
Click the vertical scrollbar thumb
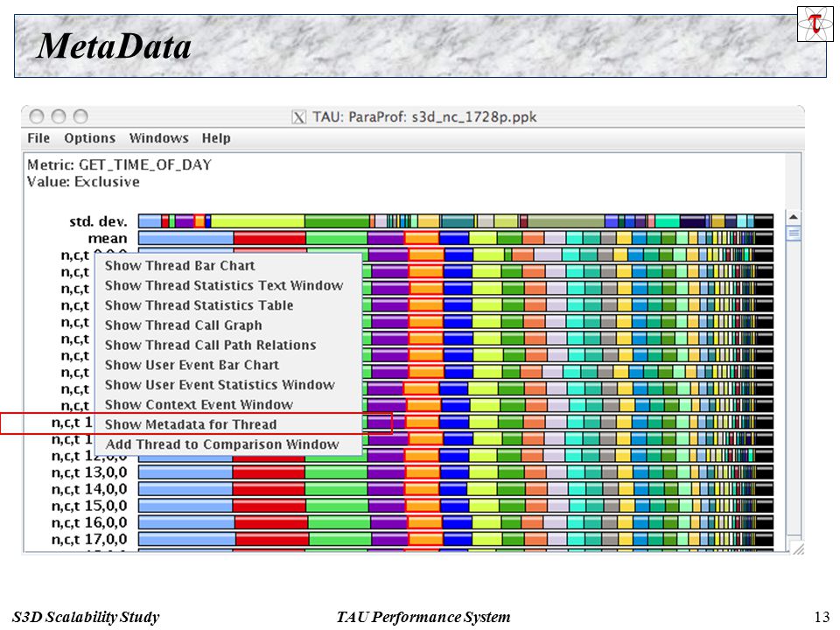pyautogui.click(x=794, y=233)
